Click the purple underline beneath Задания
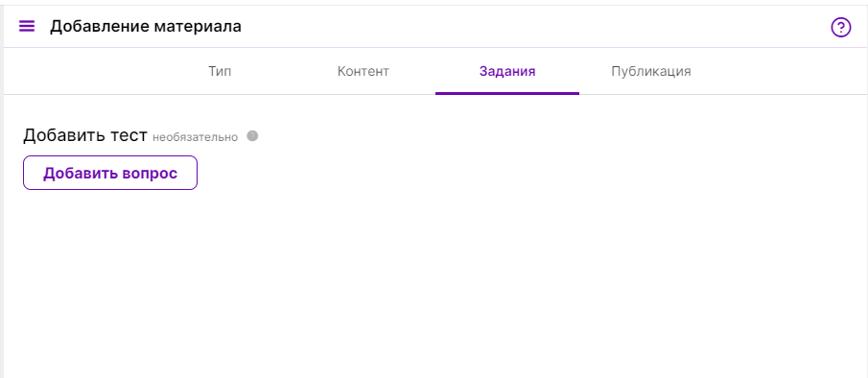Viewport: 868px width, 378px height. 507,93
